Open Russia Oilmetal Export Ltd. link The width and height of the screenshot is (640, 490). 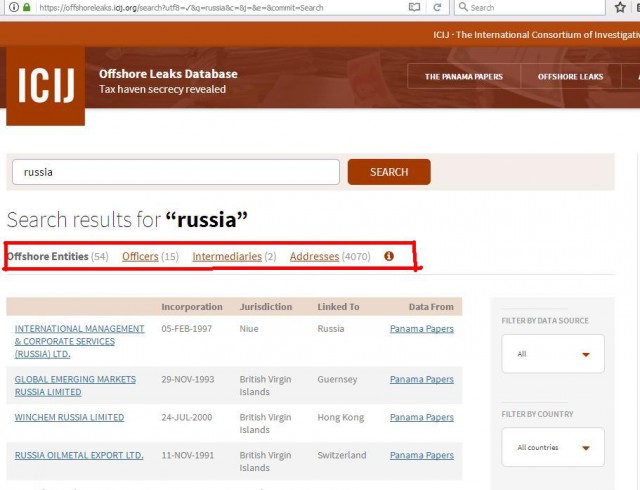click(x=79, y=455)
